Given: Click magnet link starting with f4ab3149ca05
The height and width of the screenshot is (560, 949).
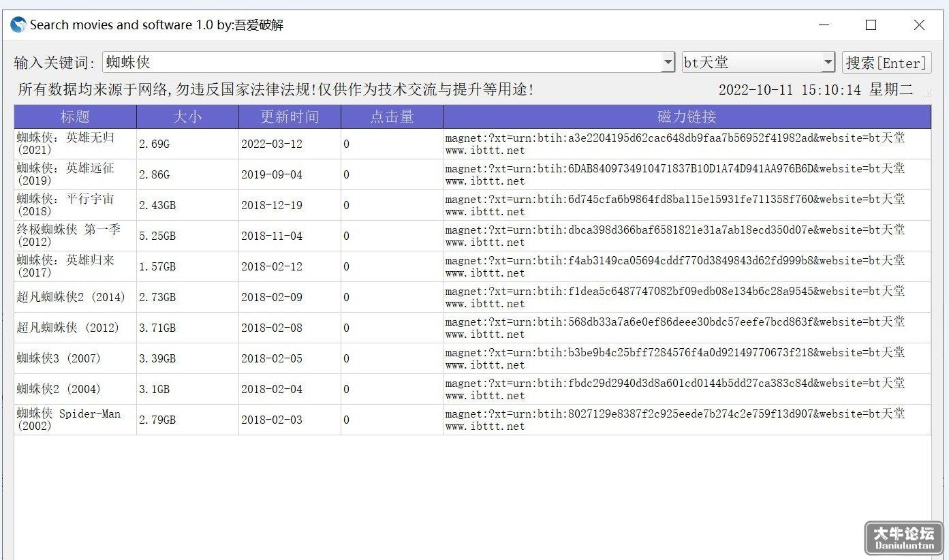Looking at the screenshot, I should (x=687, y=266).
